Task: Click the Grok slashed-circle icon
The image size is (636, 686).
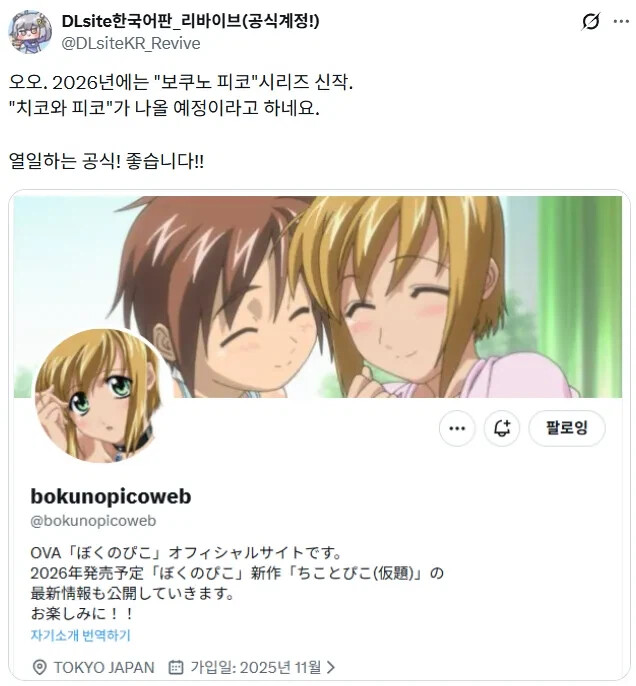Action: click(x=590, y=21)
